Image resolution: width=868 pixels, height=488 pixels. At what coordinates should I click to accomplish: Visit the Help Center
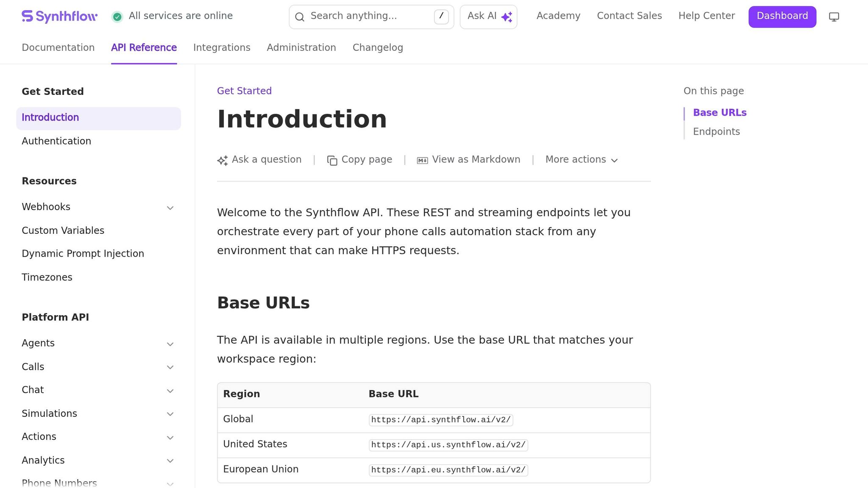[x=707, y=16]
